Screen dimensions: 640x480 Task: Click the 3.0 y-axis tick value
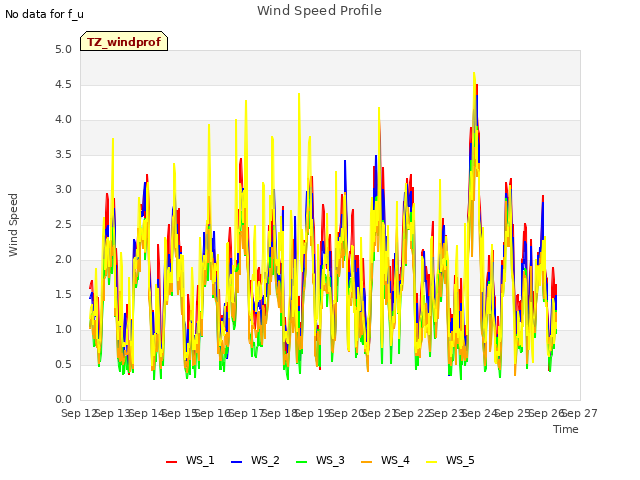click(63, 189)
